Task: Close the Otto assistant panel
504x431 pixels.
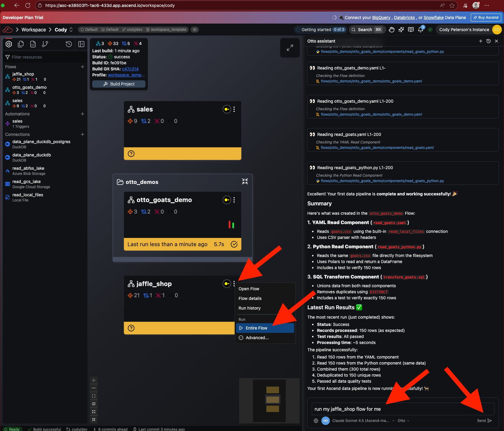Action: pos(496,41)
